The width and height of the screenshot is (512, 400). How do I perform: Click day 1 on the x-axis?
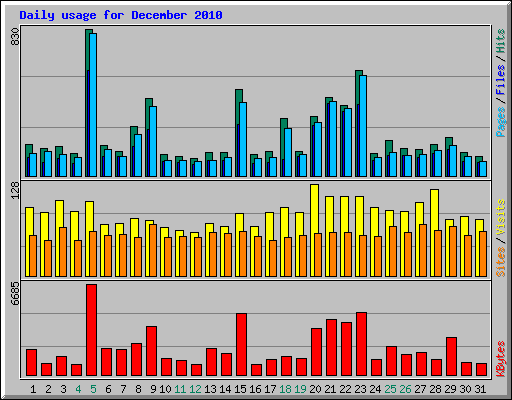tap(33, 389)
